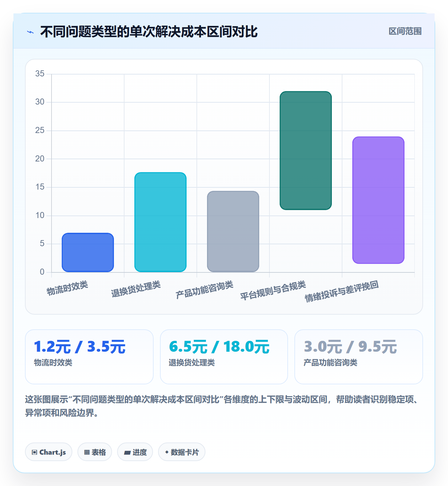
Task: Click the 物流时效类 x-axis label
Action: click(67, 288)
